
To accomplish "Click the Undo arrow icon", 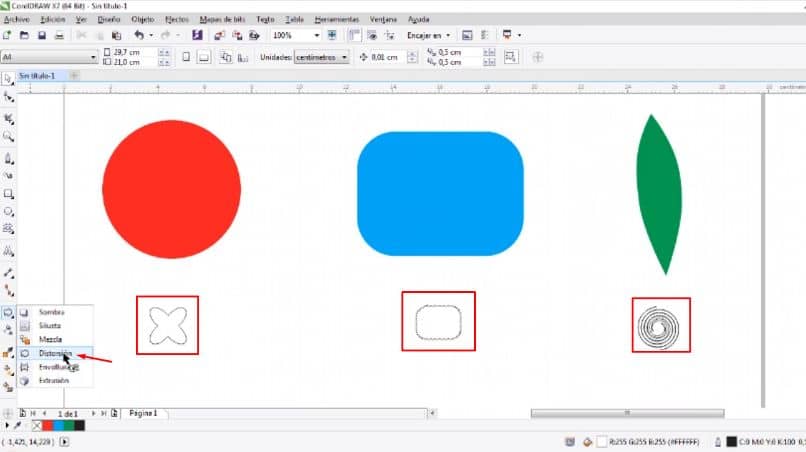I will (x=139, y=35).
